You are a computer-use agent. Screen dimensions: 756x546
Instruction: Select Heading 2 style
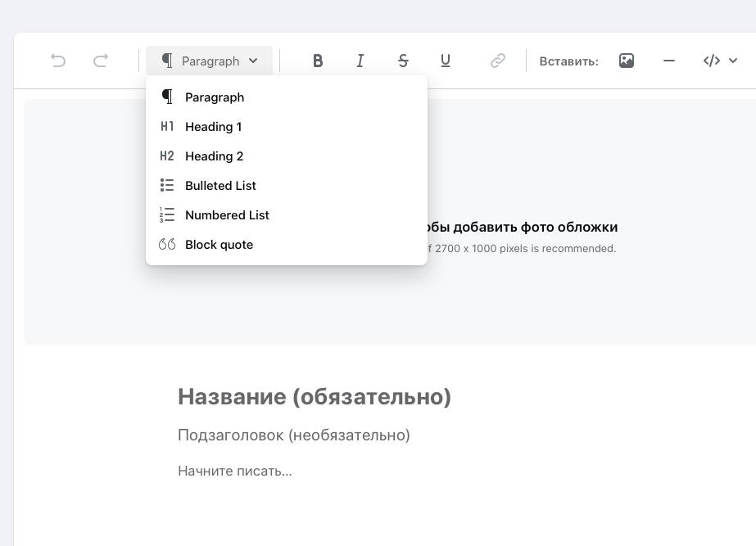pos(214,156)
